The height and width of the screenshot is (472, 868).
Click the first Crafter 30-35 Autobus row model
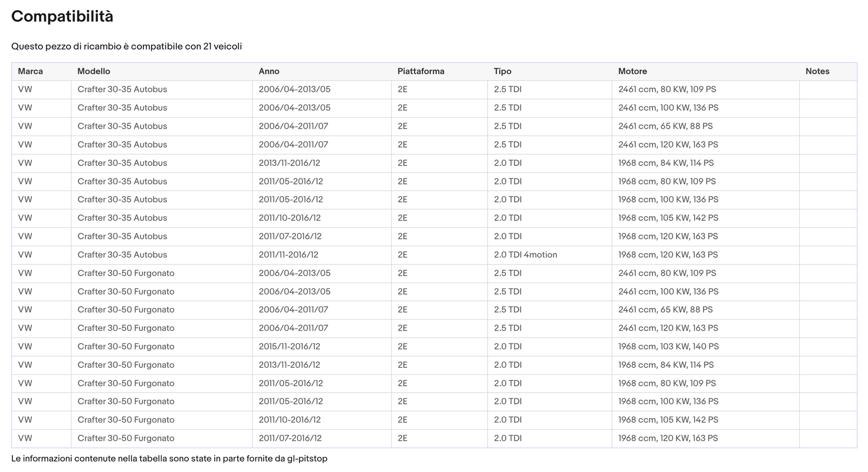122,90
